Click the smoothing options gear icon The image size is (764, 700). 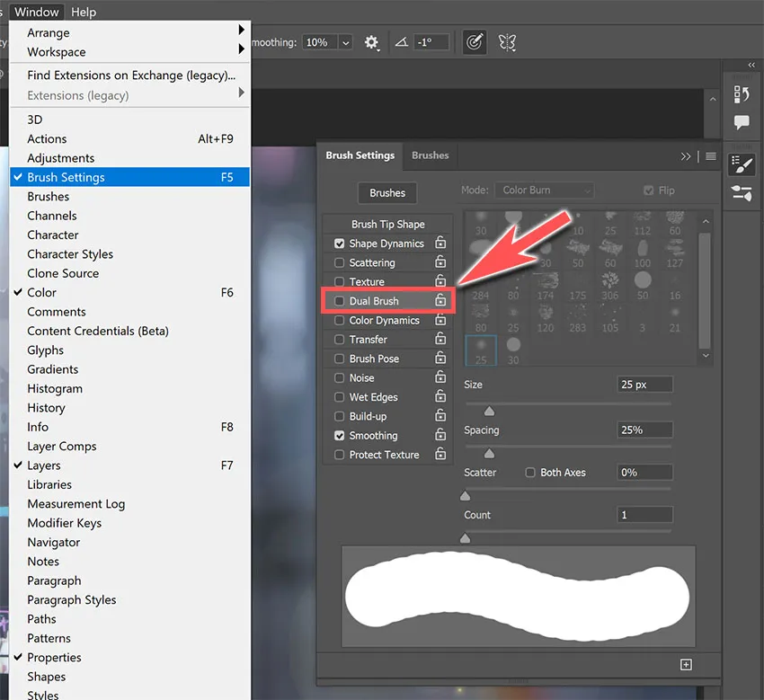click(x=372, y=41)
